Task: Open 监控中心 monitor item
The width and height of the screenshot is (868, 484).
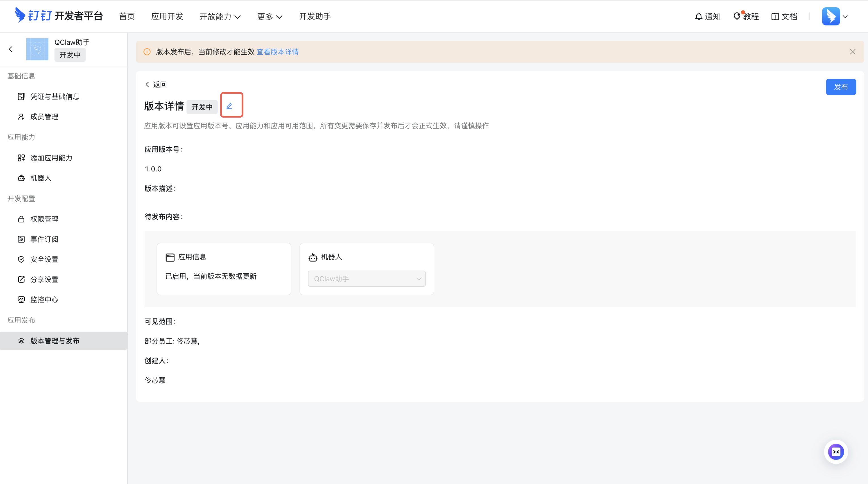Action: pos(44,299)
